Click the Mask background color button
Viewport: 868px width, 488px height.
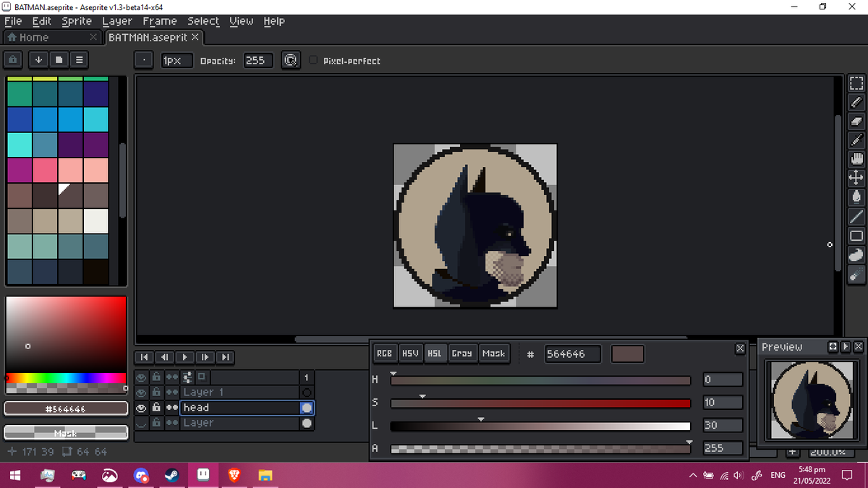point(66,432)
